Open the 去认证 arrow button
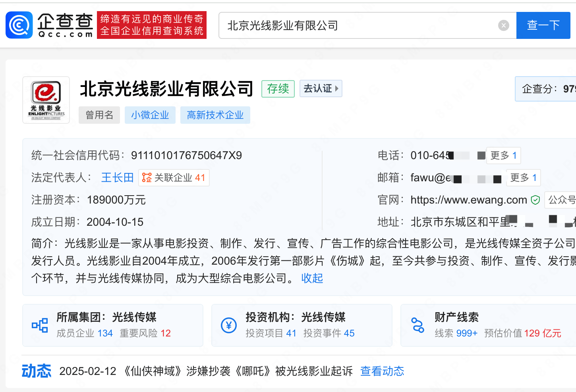The height and width of the screenshot is (392, 576). coord(321,88)
